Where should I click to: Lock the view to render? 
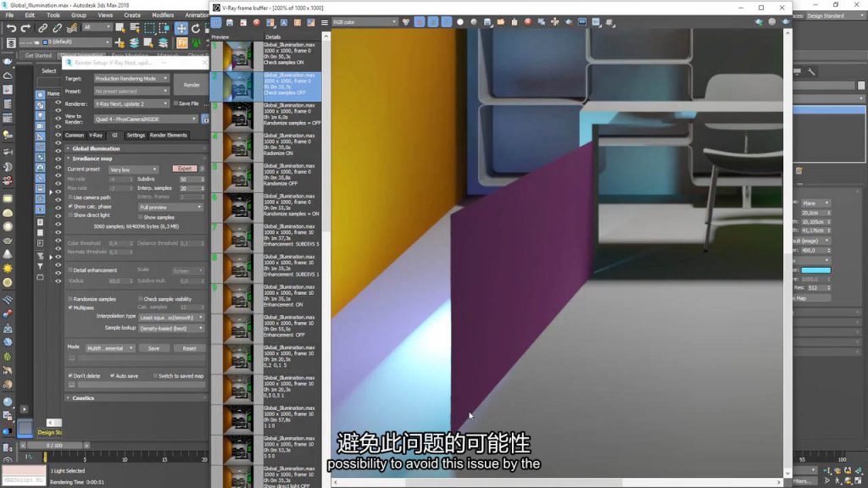coord(205,119)
